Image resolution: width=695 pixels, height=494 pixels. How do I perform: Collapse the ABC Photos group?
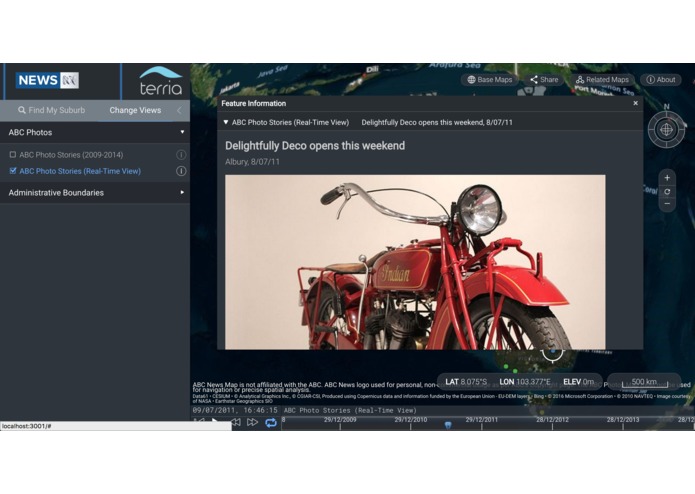pyautogui.click(x=94, y=132)
